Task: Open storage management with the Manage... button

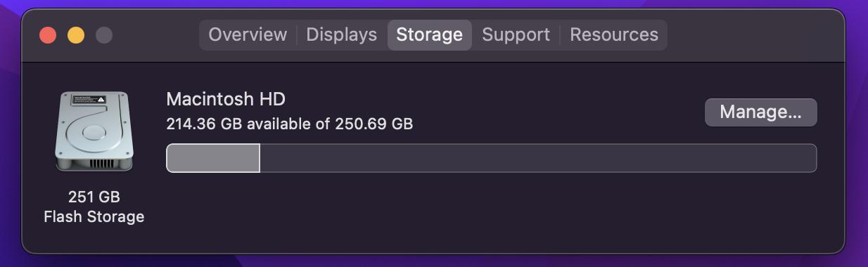Action: (761, 112)
